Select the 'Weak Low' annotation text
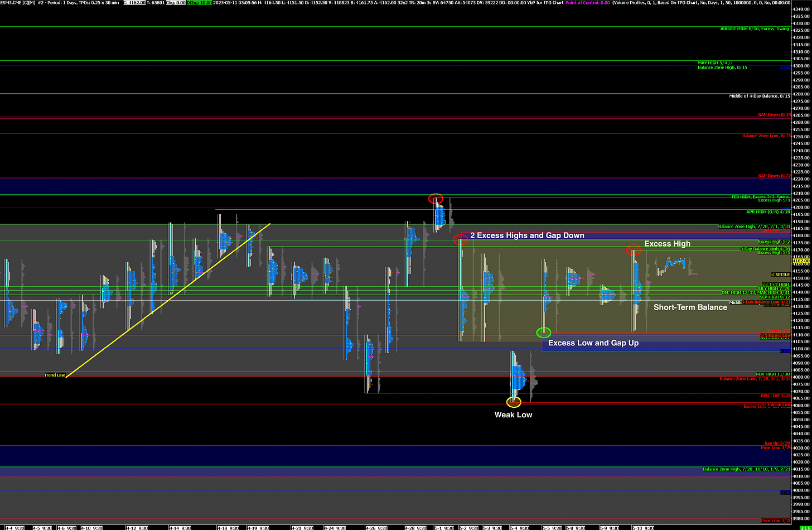Viewport: 812px width, 530px height. [514, 415]
